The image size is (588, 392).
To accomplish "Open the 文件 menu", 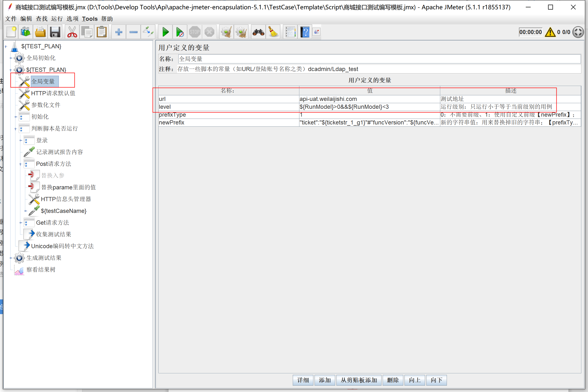I will [11, 19].
